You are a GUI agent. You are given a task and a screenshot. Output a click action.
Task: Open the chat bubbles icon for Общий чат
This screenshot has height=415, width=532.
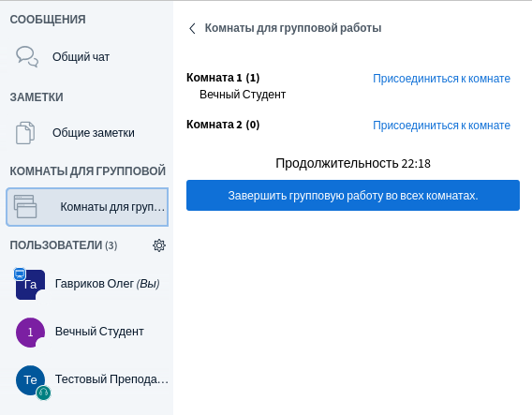tap(27, 56)
